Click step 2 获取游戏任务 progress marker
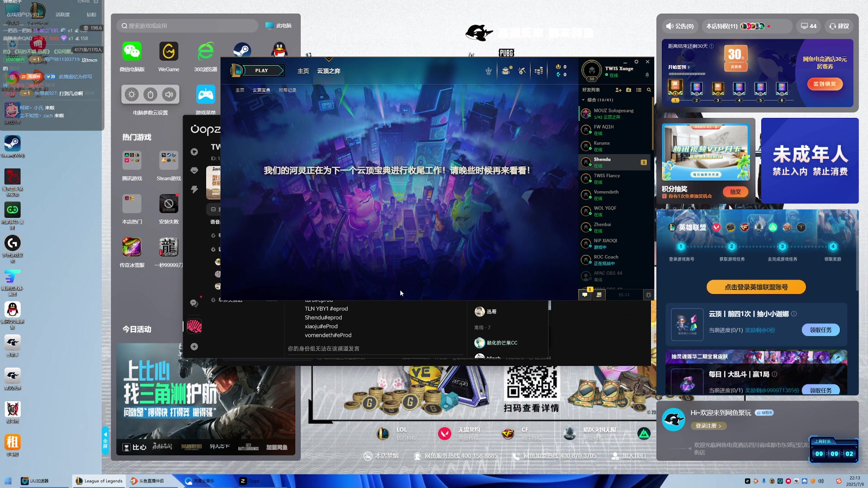 (731, 246)
